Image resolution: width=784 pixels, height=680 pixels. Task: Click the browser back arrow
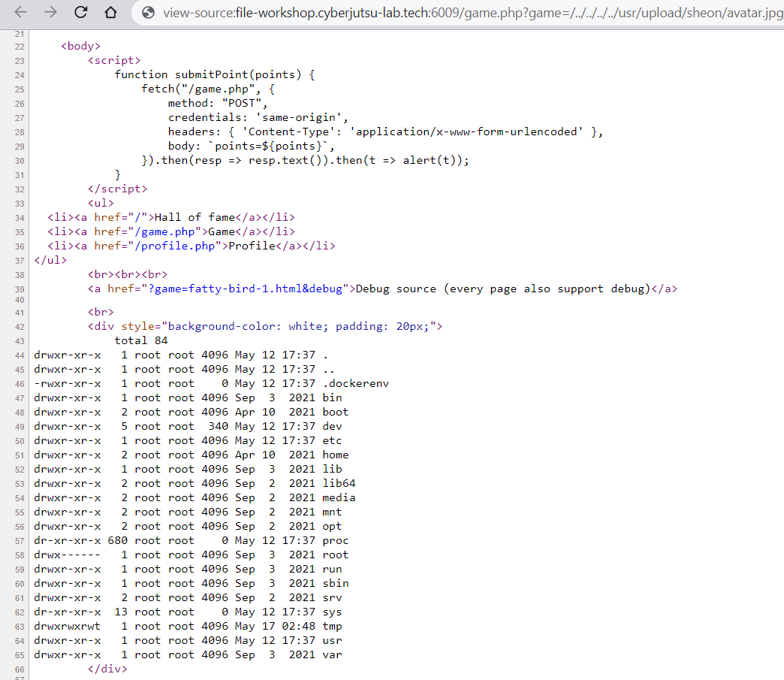tap(20, 12)
